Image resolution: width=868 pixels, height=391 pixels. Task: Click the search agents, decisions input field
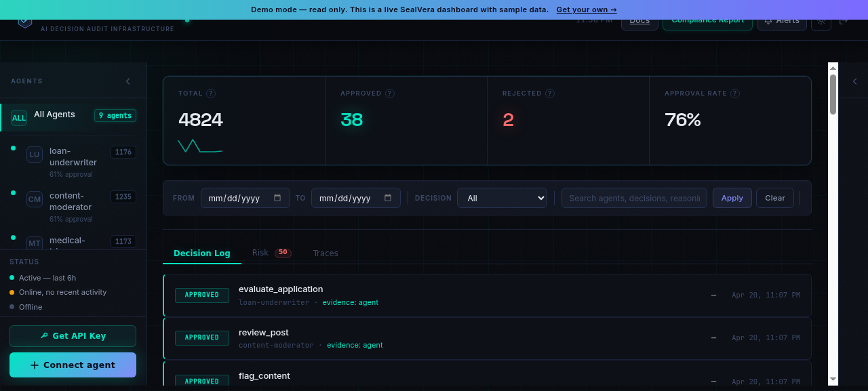coord(634,198)
